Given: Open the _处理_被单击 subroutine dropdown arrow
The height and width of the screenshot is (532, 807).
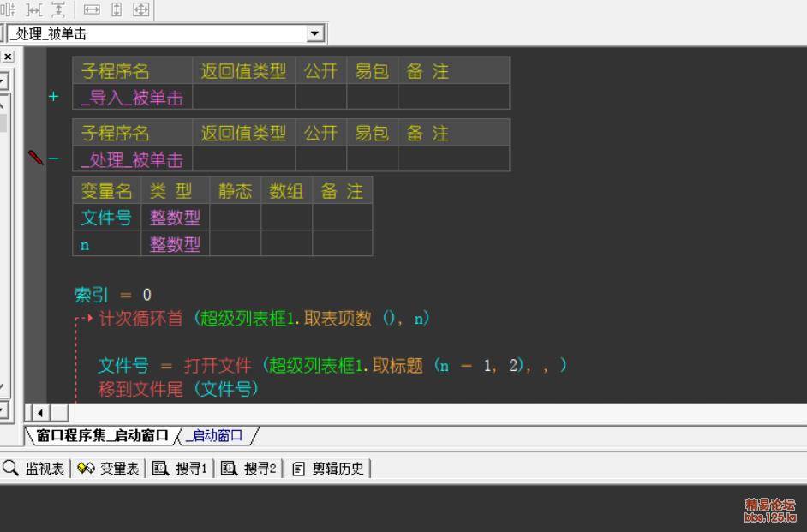Looking at the screenshot, I should coord(315,34).
